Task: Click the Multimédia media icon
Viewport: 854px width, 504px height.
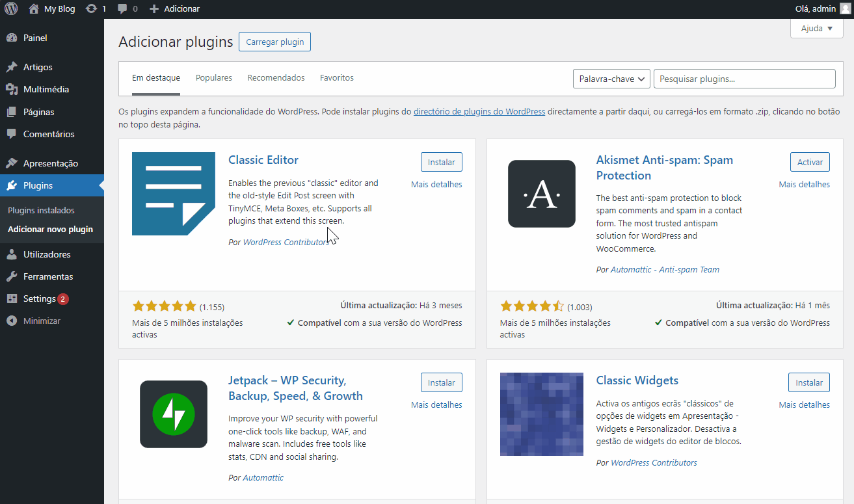Action: (x=12, y=89)
